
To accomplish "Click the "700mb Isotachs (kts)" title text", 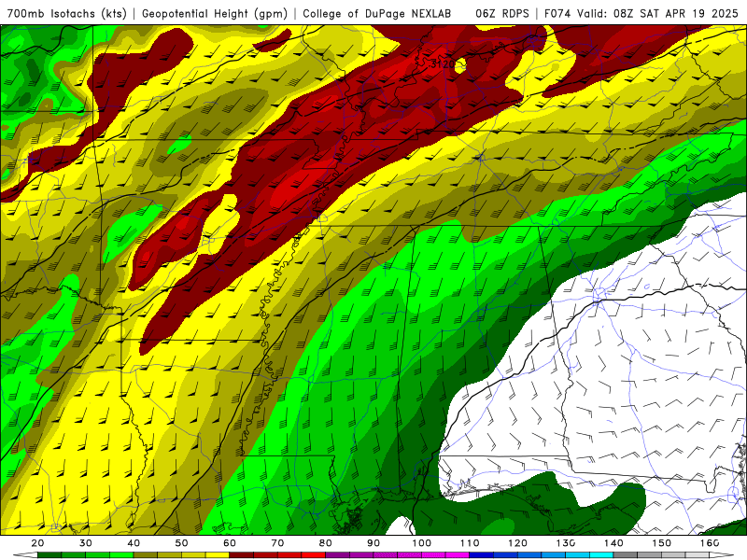I will click(x=66, y=14).
